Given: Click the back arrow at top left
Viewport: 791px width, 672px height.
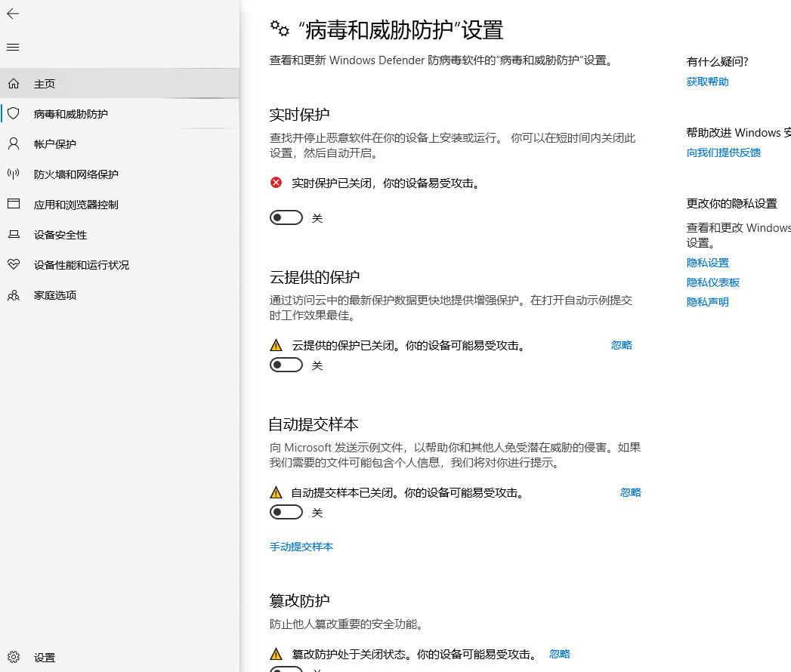Looking at the screenshot, I should 13,14.
